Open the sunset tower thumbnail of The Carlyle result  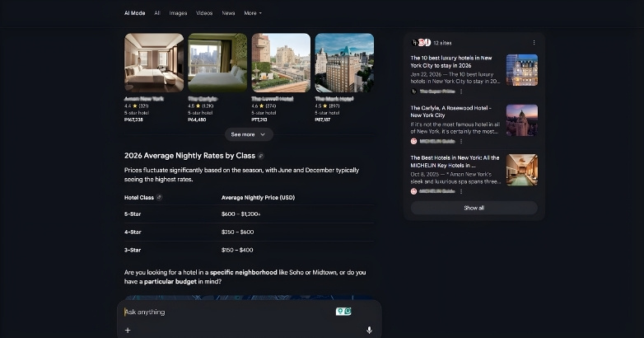coord(521,120)
